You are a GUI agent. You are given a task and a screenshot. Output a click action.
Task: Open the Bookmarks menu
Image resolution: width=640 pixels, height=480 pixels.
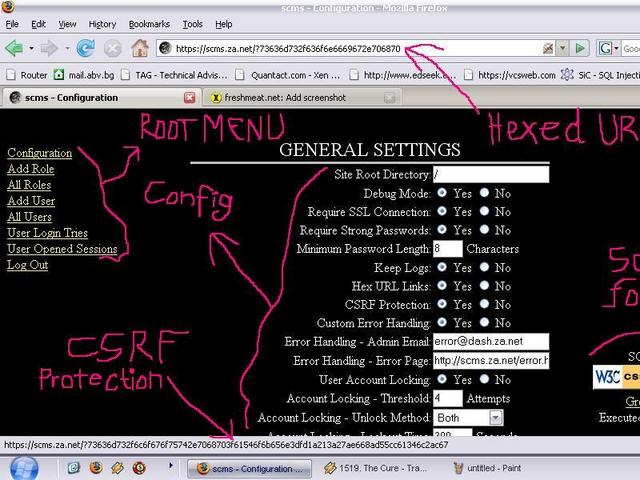[x=149, y=23]
